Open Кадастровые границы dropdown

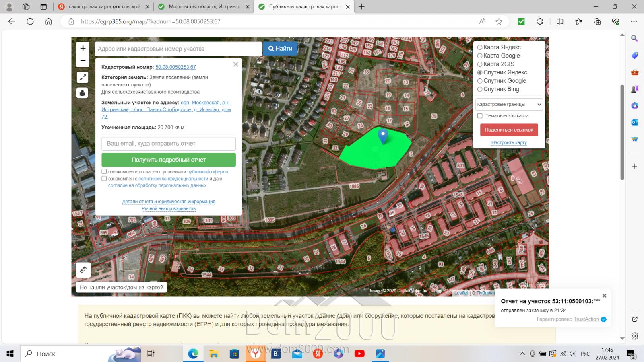[509, 105]
